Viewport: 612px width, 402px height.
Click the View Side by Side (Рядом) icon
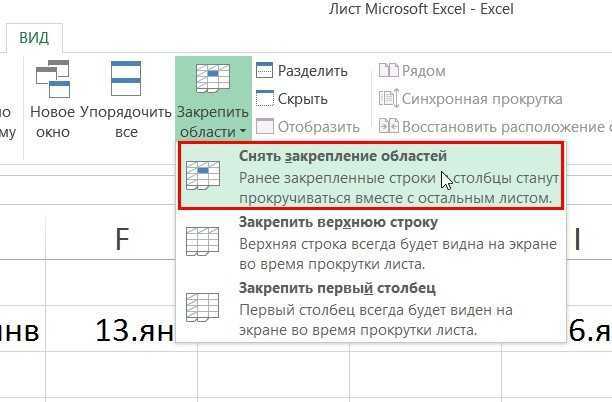click(388, 71)
